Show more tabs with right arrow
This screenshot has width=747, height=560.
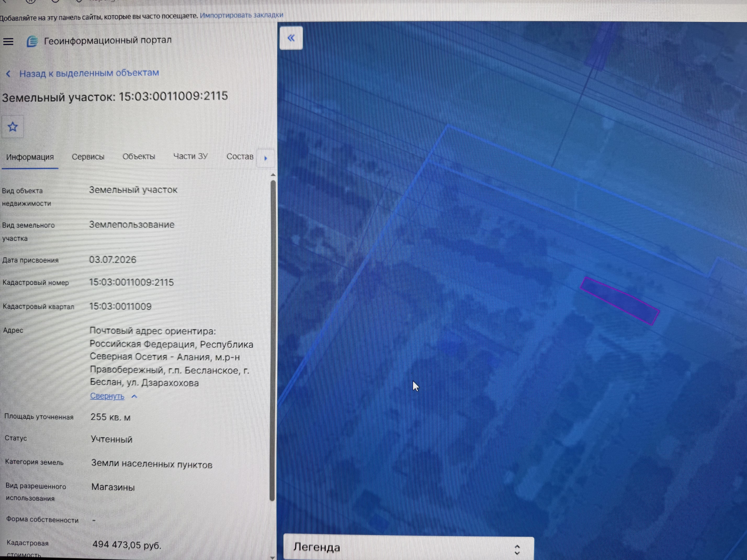click(266, 158)
